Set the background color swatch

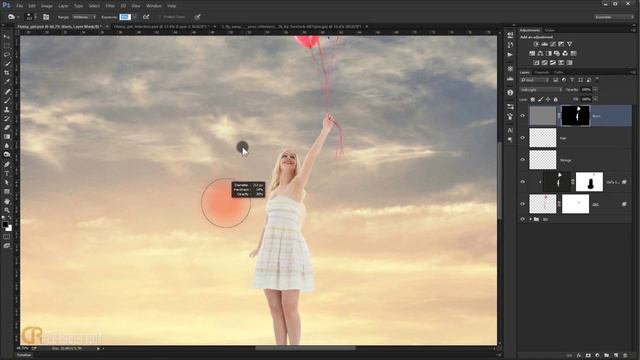[9, 229]
